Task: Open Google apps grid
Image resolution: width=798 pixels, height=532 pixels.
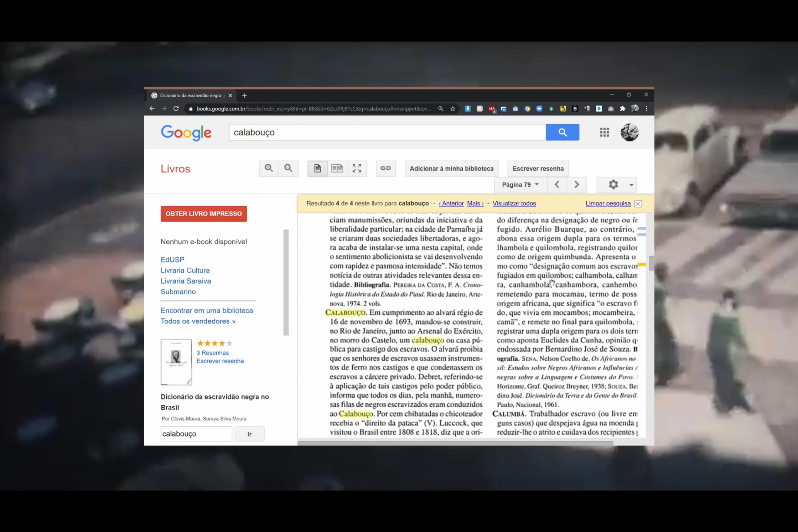Action: (x=604, y=132)
